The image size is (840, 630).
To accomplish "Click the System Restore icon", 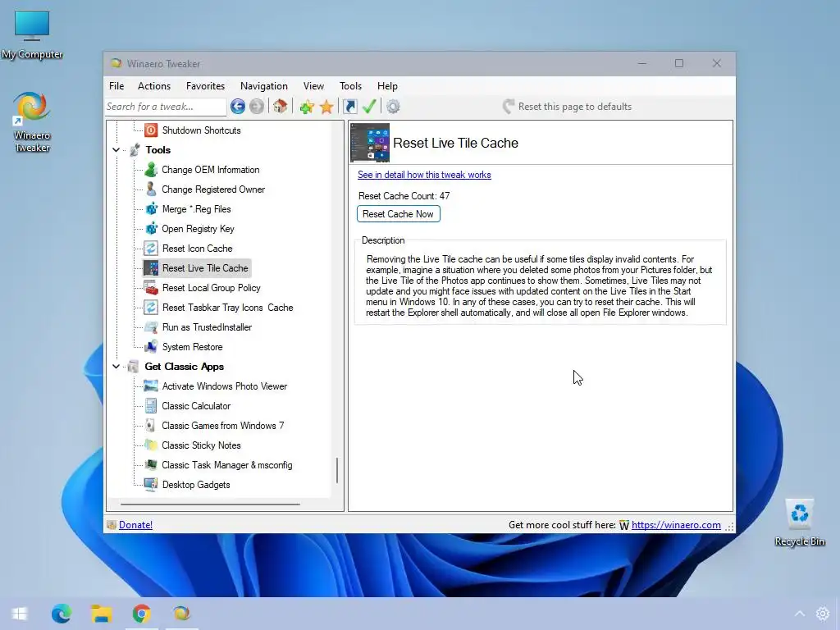I will point(151,347).
